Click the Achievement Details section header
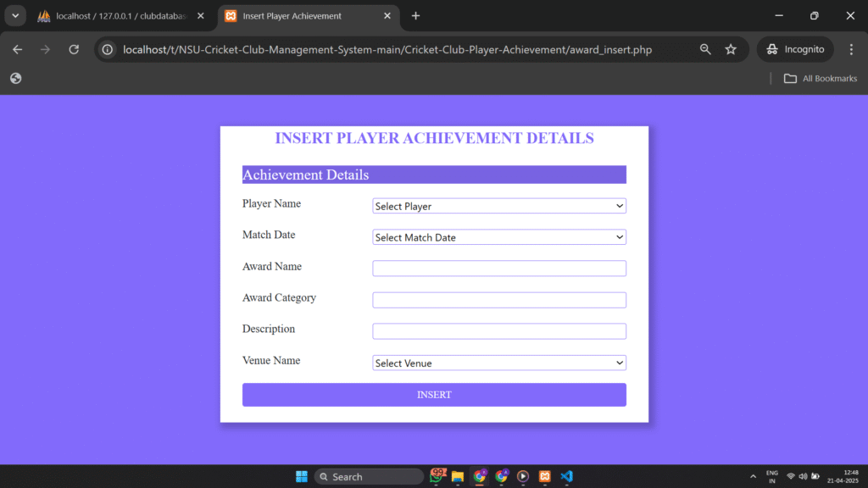The height and width of the screenshot is (488, 868). click(434, 175)
